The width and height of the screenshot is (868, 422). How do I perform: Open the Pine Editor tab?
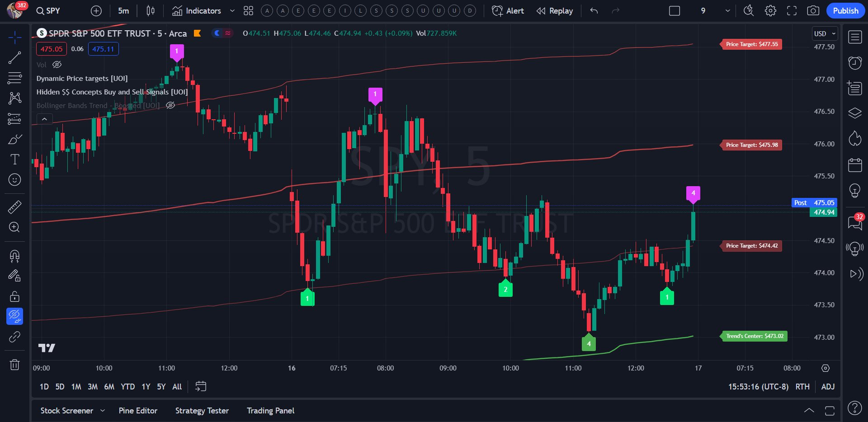[x=138, y=411]
